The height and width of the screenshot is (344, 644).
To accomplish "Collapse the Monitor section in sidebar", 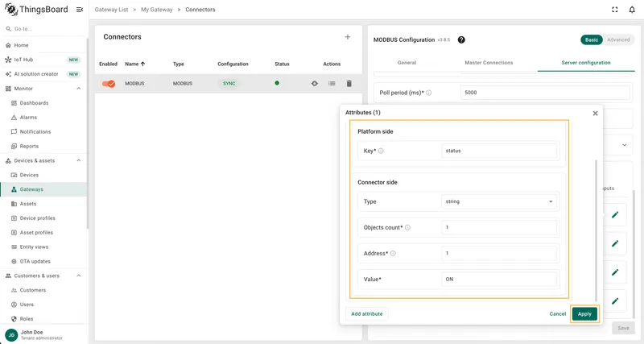I will pyautogui.click(x=79, y=89).
